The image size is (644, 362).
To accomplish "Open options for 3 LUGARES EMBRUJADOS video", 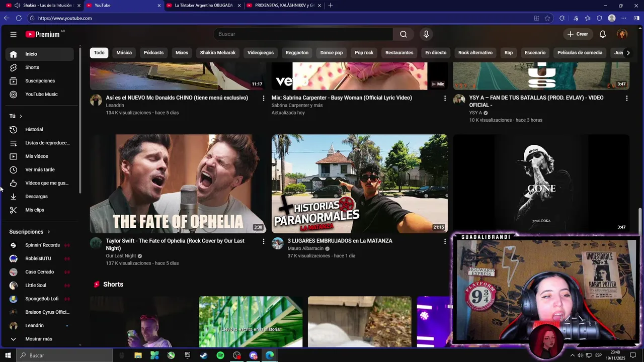I will (x=445, y=242).
